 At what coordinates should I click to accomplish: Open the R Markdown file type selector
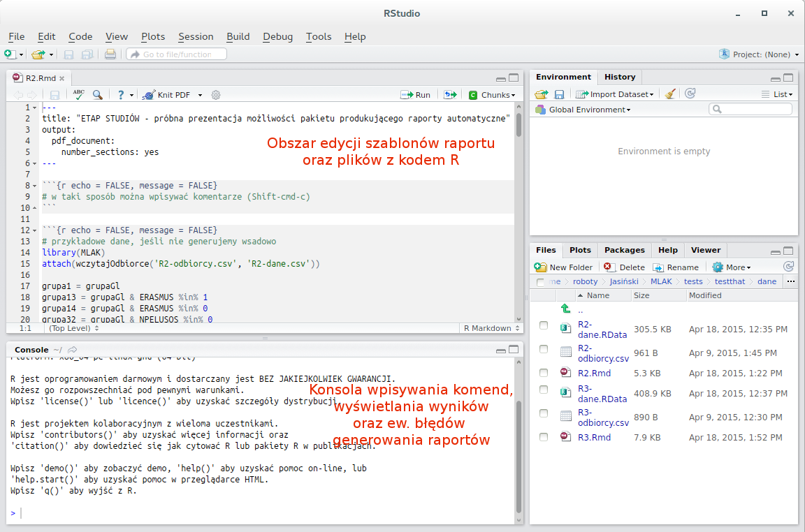coord(491,328)
